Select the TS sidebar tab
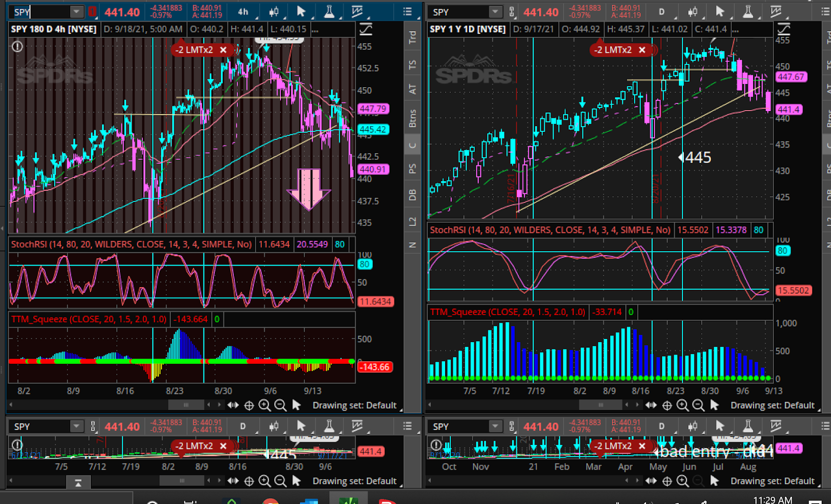831x504 pixels. (x=412, y=65)
